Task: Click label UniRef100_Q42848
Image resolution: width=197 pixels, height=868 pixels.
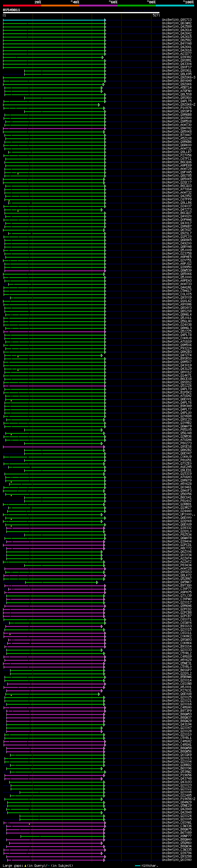Action: coord(177,812)
